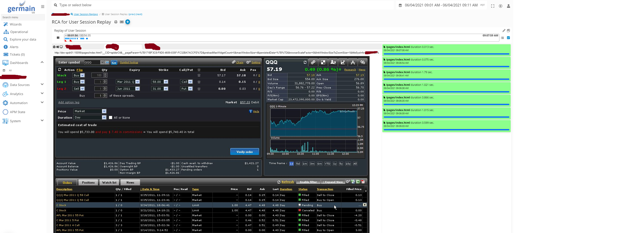Click the print icon beside RCA title
Image resolution: width=644 pixels, height=233 pixels.
[x=116, y=22]
